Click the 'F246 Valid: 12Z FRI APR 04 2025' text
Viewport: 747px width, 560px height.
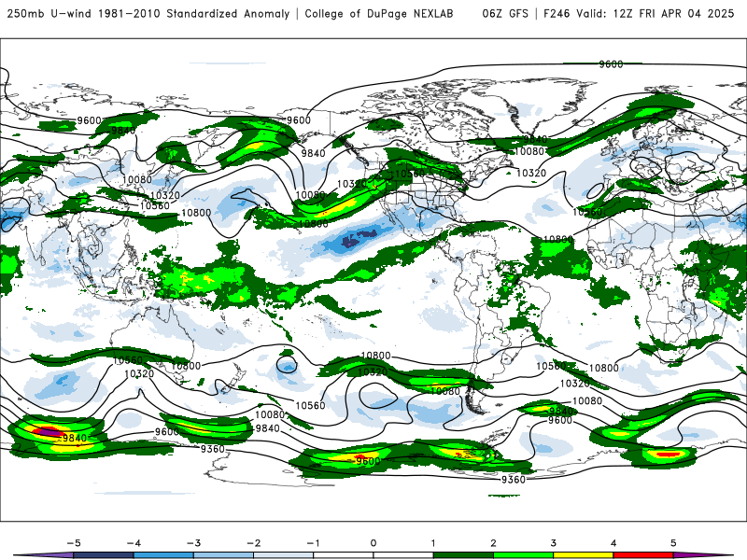(639, 13)
